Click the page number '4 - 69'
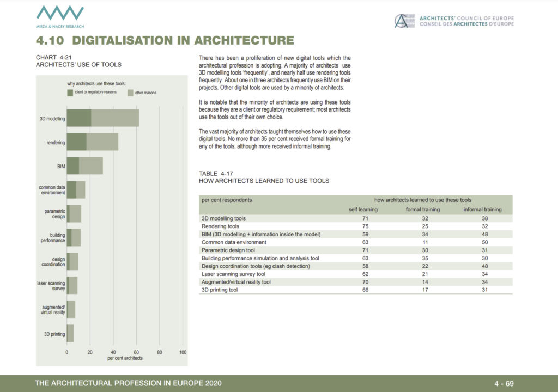The image size is (558, 392). [x=504, y=383]
